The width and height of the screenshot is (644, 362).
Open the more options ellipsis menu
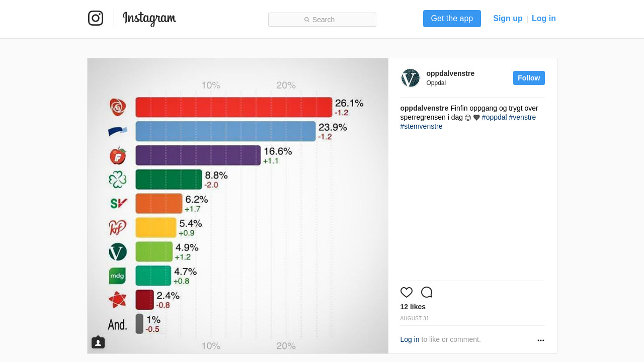pos(541,340)
